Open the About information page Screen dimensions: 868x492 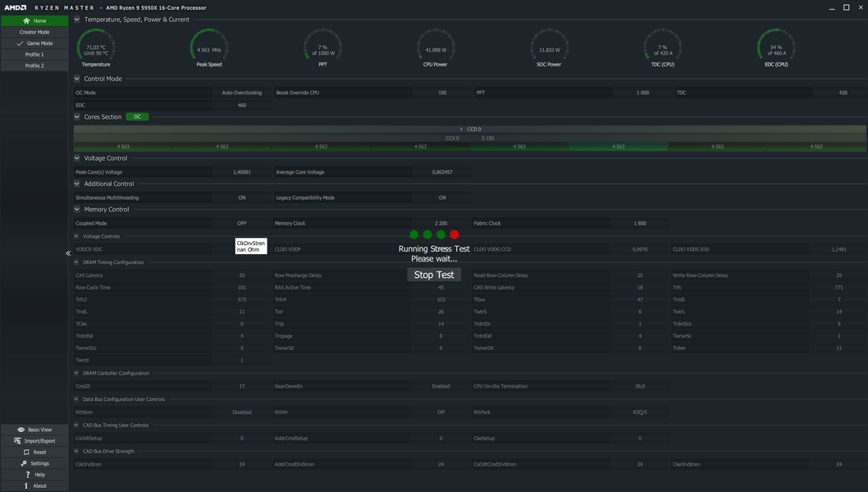[x=34, y=486]
